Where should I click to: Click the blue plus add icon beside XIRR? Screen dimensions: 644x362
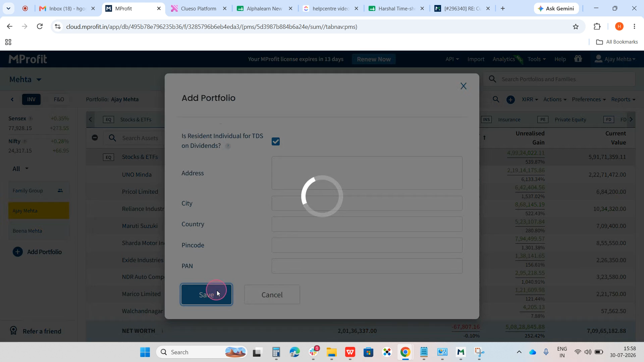511,100
